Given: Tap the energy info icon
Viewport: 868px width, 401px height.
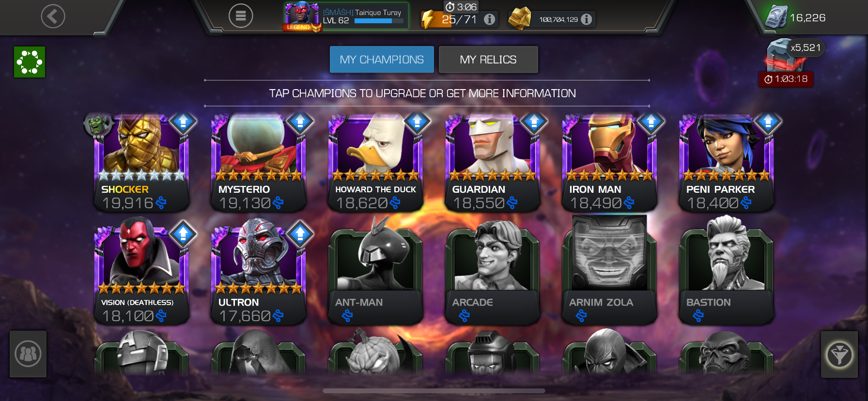Looking at the screenshot, I should click(490, 19).
